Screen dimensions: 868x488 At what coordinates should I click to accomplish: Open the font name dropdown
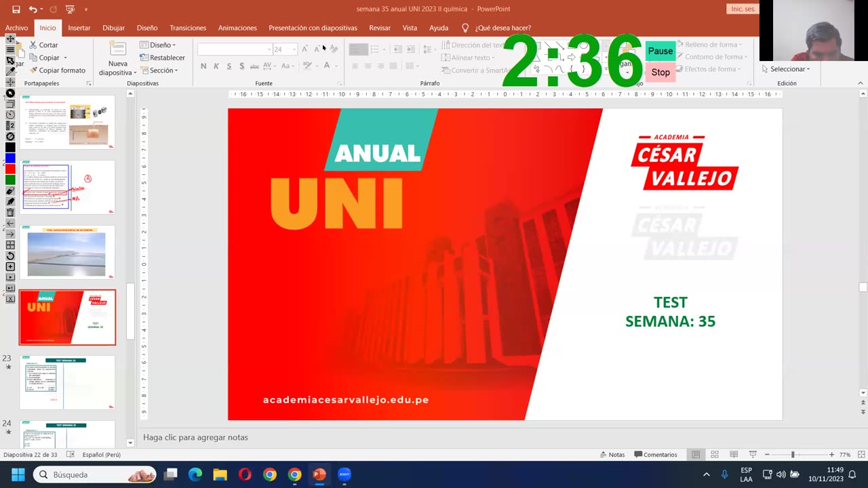(x=269, y=49)
